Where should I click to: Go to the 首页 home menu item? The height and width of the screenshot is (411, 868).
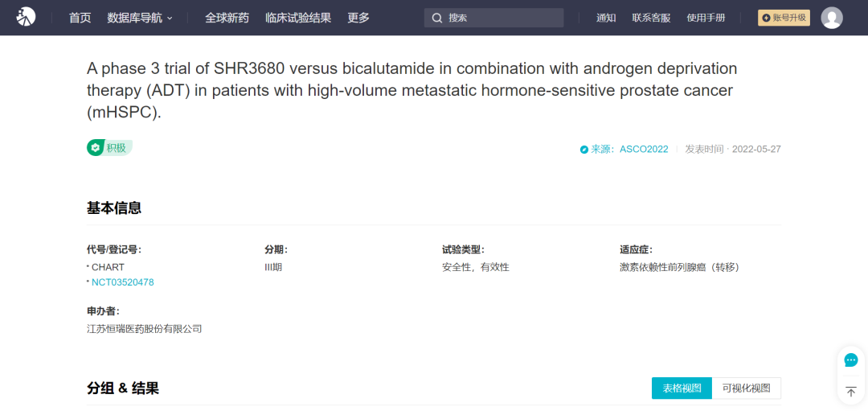coord(80,18)
